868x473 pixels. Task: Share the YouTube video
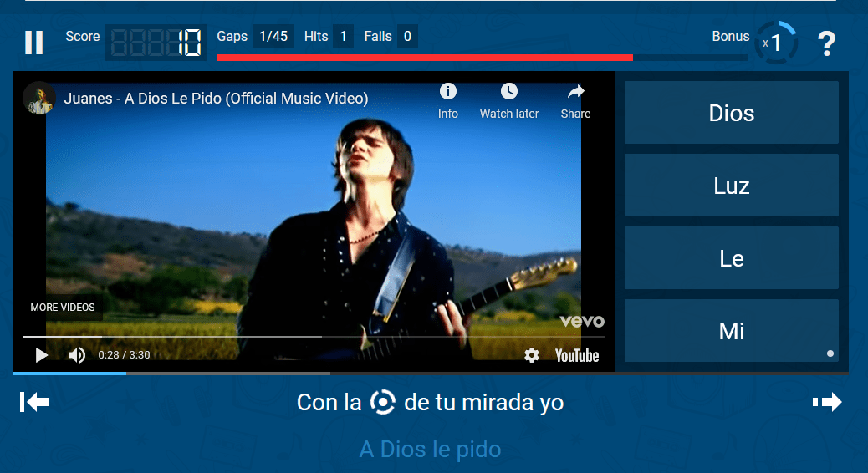[575, 100]
